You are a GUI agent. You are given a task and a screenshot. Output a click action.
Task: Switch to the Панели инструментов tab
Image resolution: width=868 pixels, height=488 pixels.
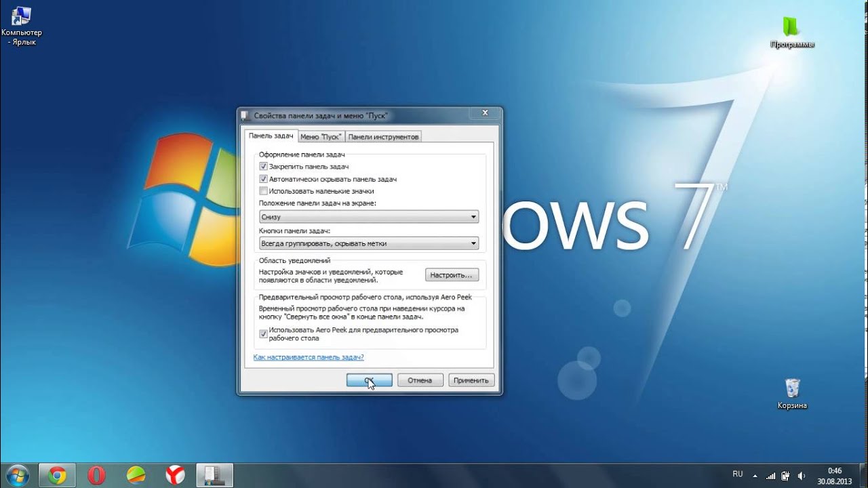point(383,137)
